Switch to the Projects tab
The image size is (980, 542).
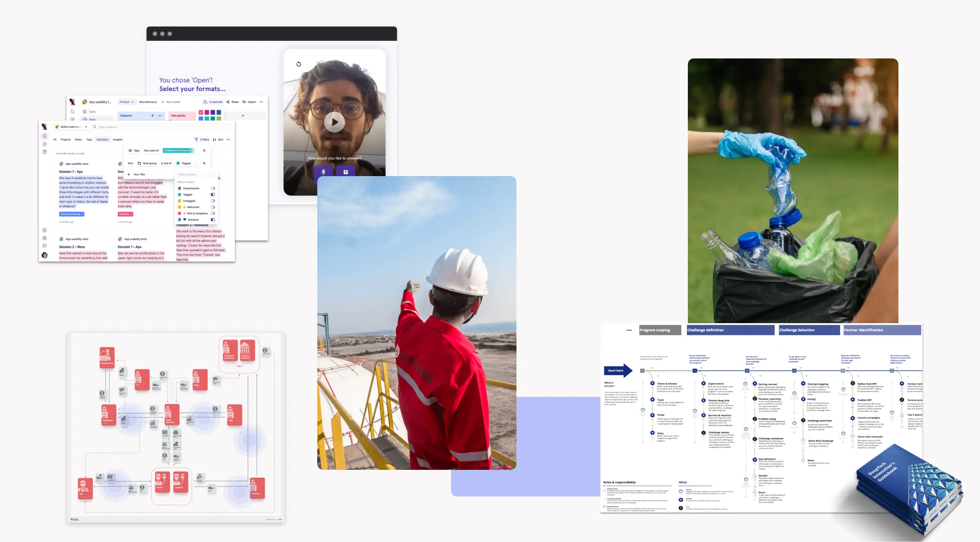(x=65, y=140)
